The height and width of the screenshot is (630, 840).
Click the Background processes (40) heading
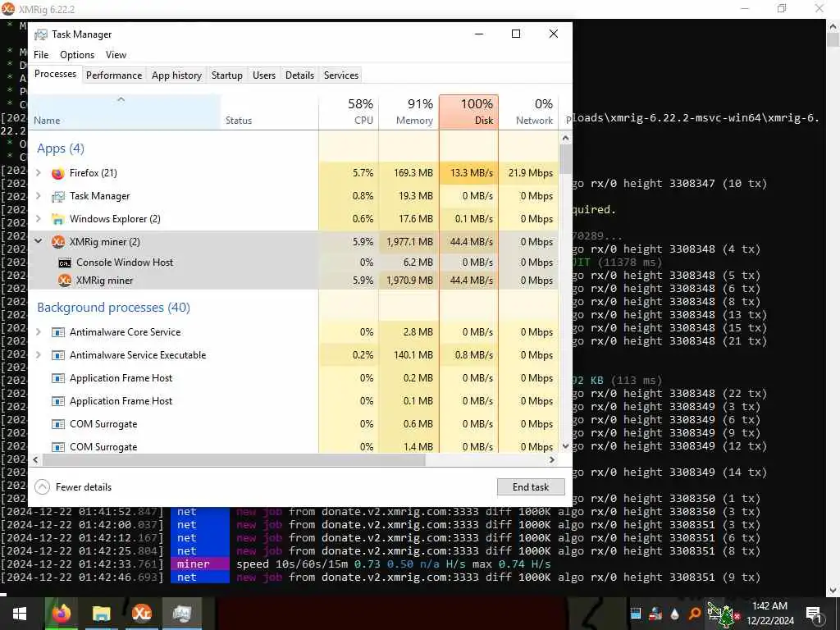click(x=113, y=308)
